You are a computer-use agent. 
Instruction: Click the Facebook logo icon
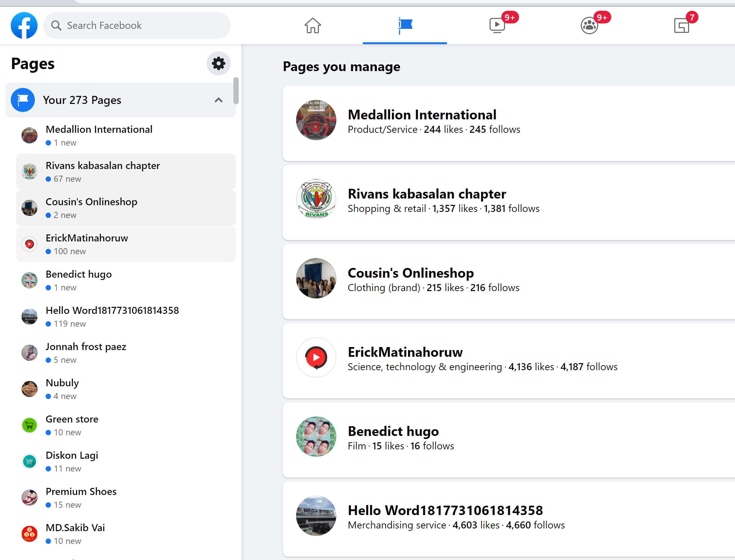pos(24,25)
